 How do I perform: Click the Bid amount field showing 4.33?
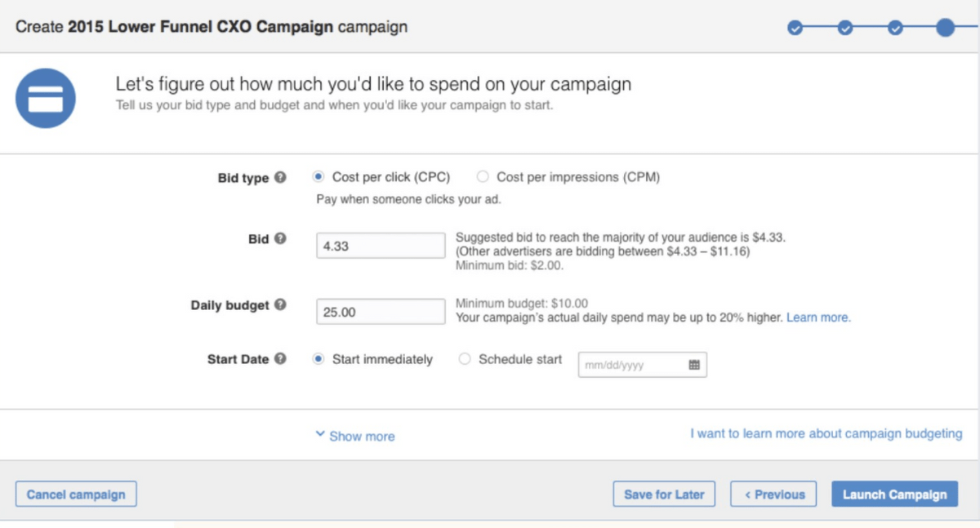[381, 245]
